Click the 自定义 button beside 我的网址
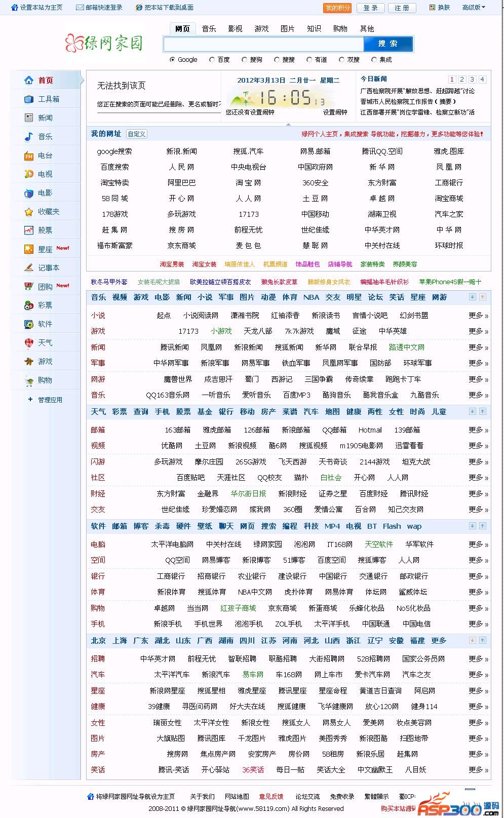This screenshot has height=818, width=504. [x=137, y=134]
